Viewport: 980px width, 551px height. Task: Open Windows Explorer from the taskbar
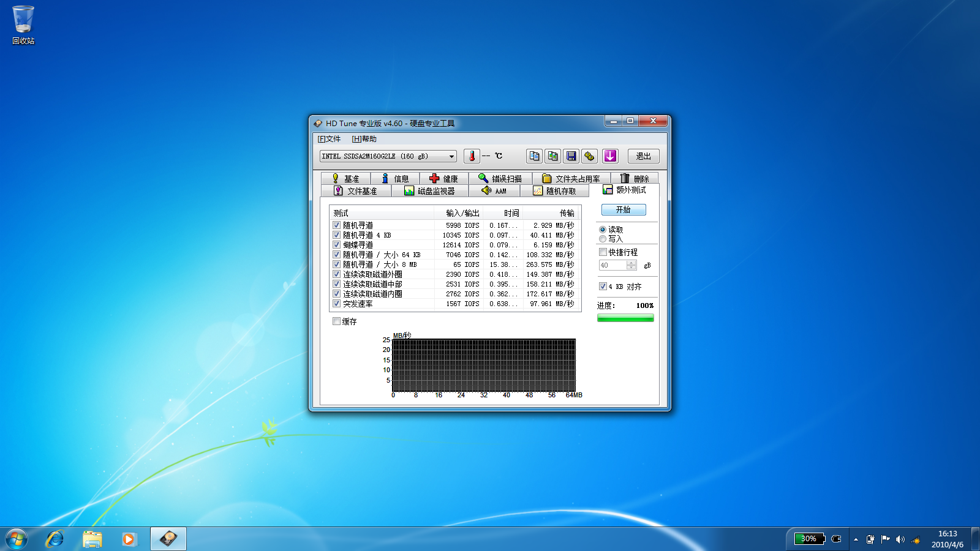[92, 539]
